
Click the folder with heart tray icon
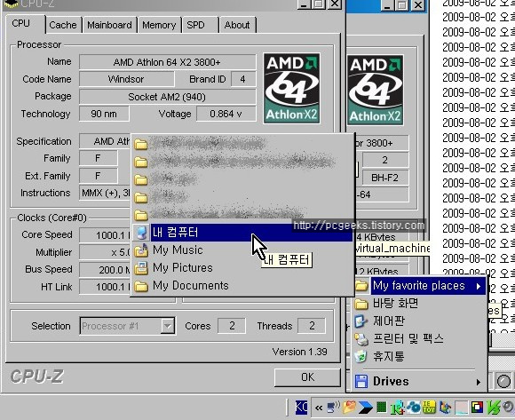pos(349,408)
